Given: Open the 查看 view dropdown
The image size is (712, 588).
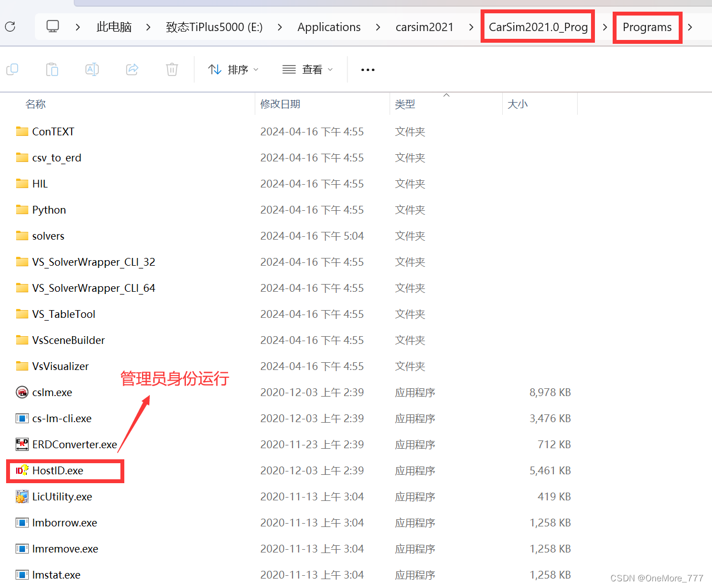Looking at the screenshot, I should tap(307, 69).
